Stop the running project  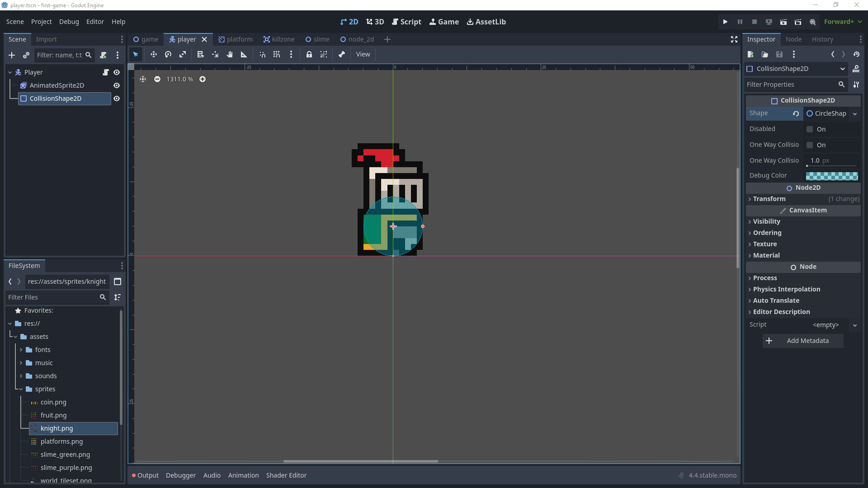[754, 22]
